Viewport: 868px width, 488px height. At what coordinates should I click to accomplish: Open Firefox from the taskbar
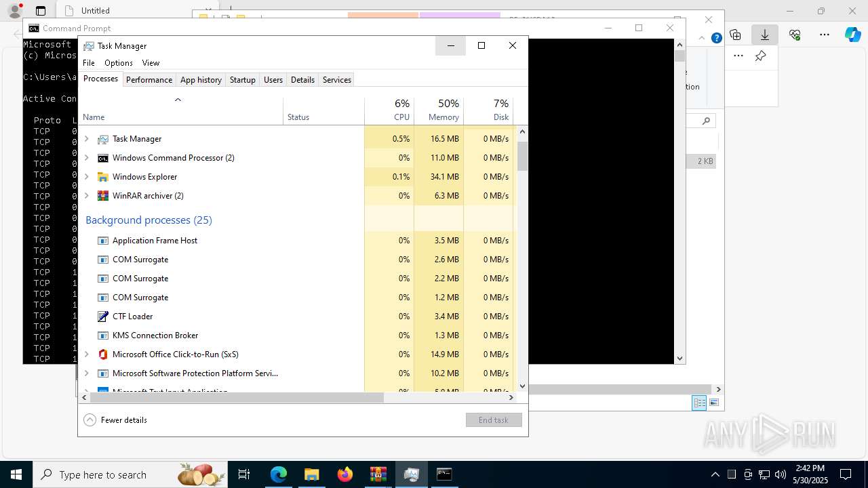345,474
